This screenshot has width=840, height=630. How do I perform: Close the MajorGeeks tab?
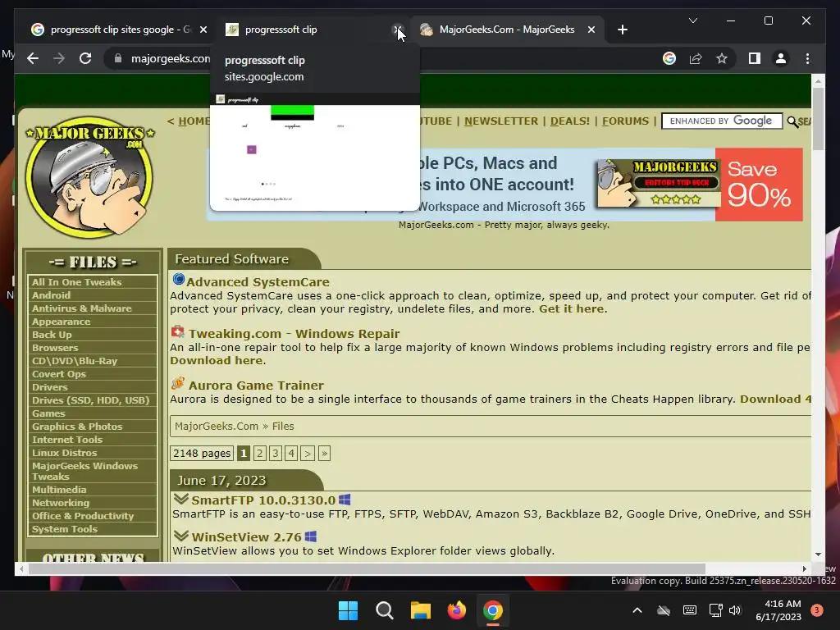click(x=591, y=30)
